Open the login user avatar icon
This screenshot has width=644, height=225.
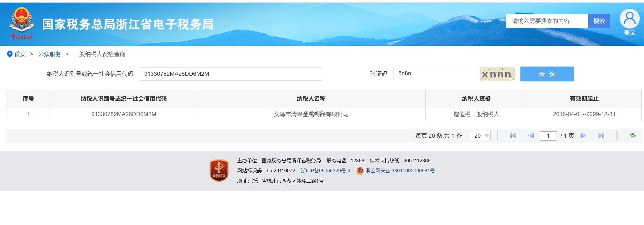629,18
